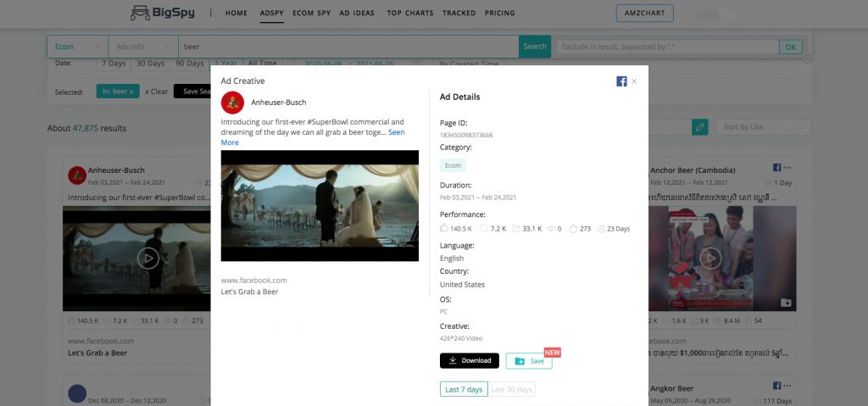Click the '47,875' results count

click(86, 128)
